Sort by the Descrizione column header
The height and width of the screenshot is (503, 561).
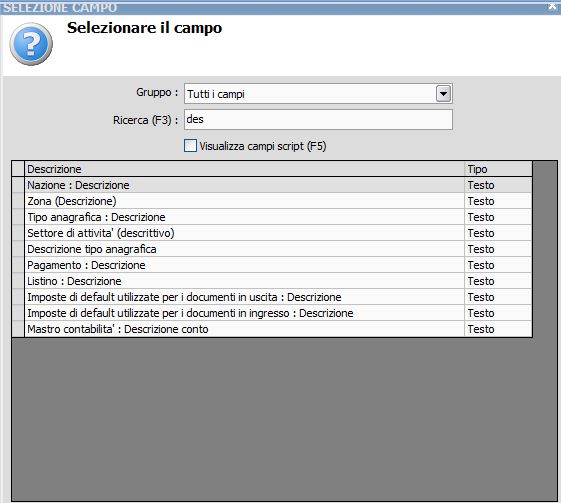pos(244,169)
